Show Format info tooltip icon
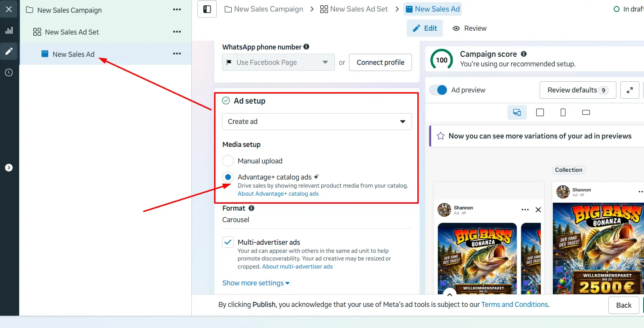The image size is (644, 328). [251, 208]
